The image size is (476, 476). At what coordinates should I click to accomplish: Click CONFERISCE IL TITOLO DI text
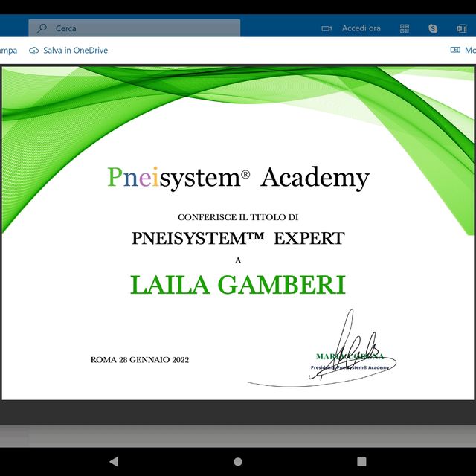click(238, 217)
